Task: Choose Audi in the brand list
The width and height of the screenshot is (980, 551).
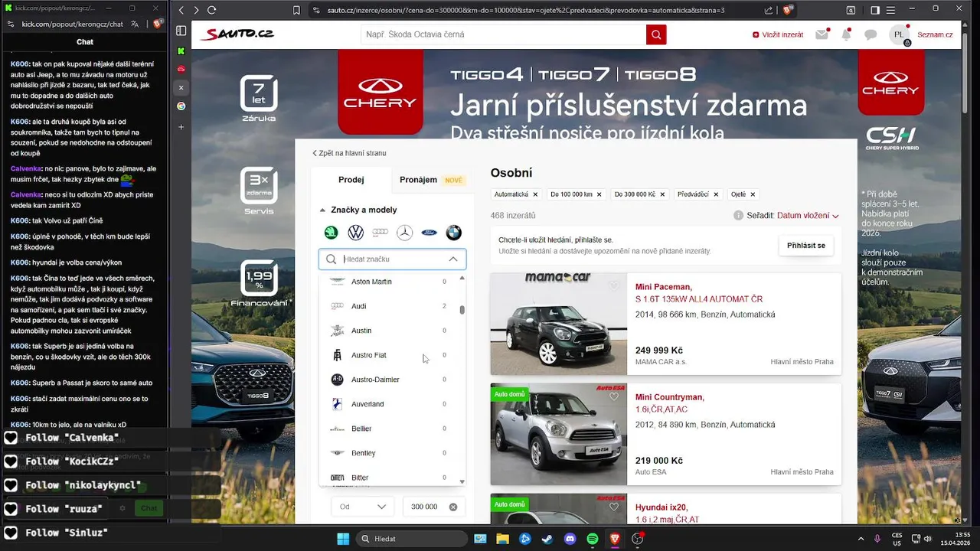Action: pyautogui.click(x=389, y=306)
